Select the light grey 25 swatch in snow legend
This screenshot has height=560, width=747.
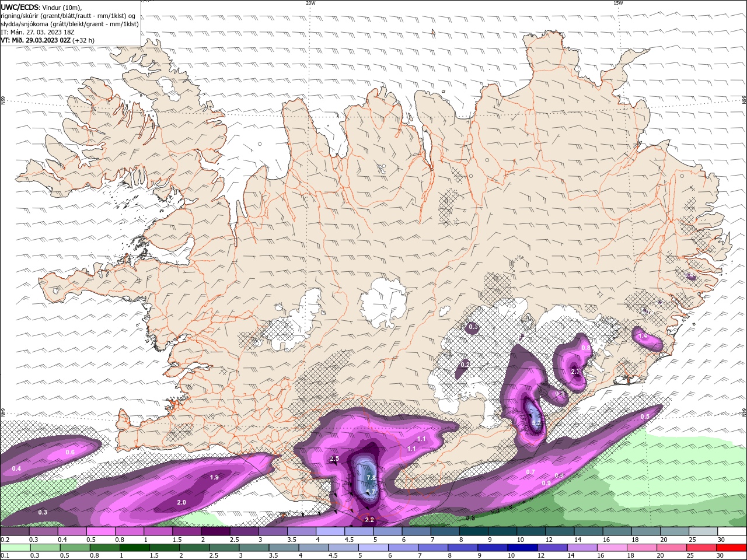[x=704, y=531]
